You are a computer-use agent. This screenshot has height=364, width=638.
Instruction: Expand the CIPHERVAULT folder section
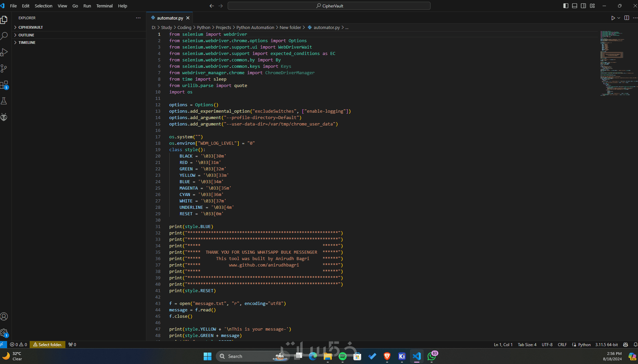(x=30, y=27)
